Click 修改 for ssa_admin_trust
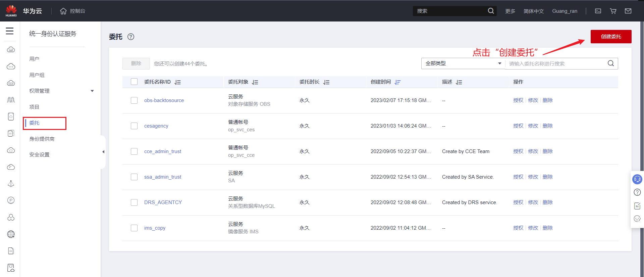This screenshot has width=644, height=277. point(533,177)
